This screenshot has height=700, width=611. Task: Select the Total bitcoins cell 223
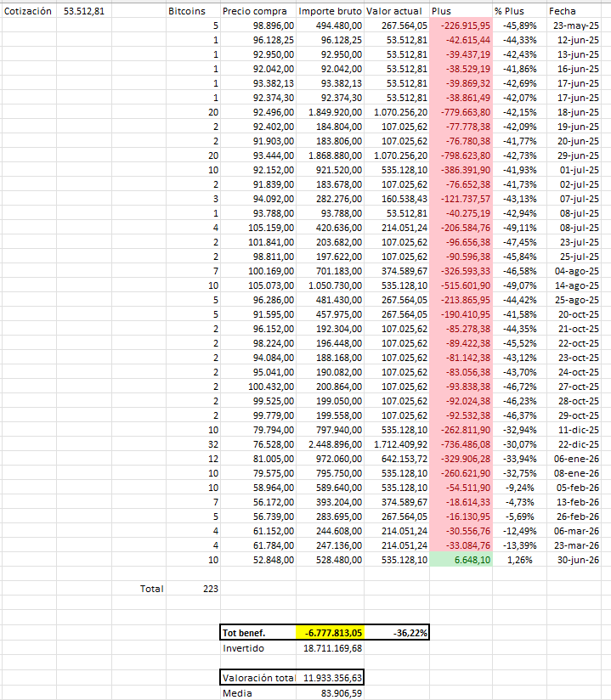(193, 589)
